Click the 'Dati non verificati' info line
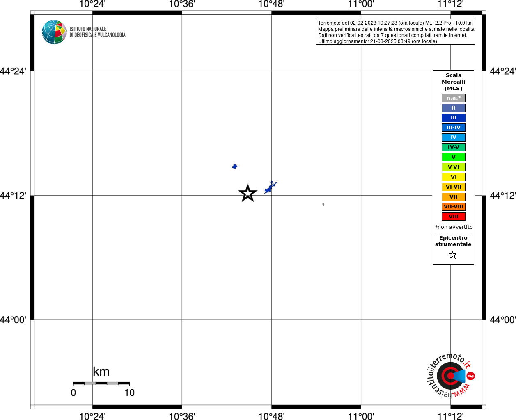This screenshot has height=420, width=516. coord(392,35)
